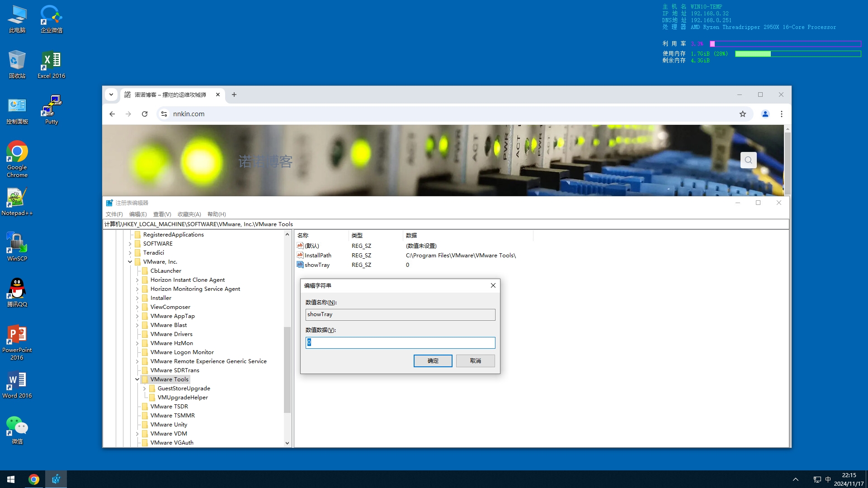Click the blog search magnifier icon
868x488 pixels.
[x=748, y=160]
